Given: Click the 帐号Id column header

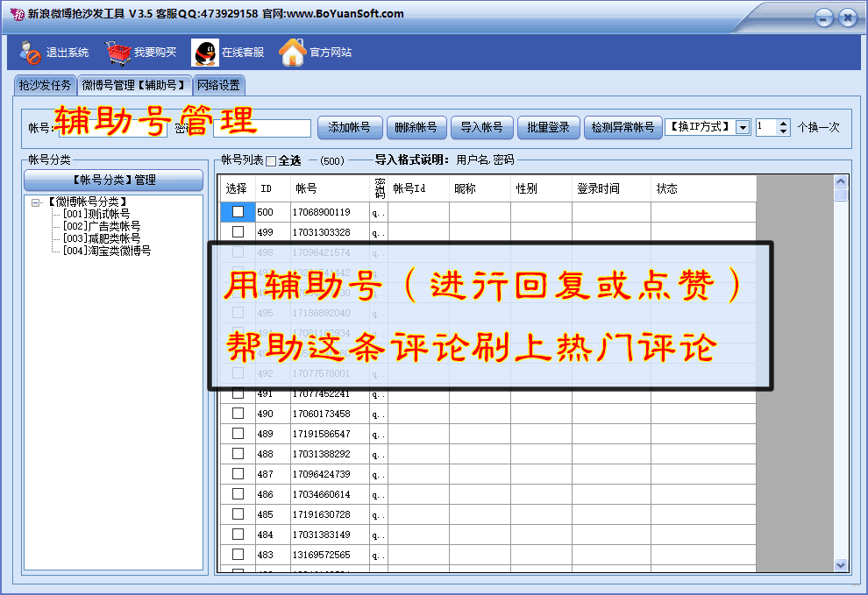Looking at the screenshot, I should tap(418, 188).
